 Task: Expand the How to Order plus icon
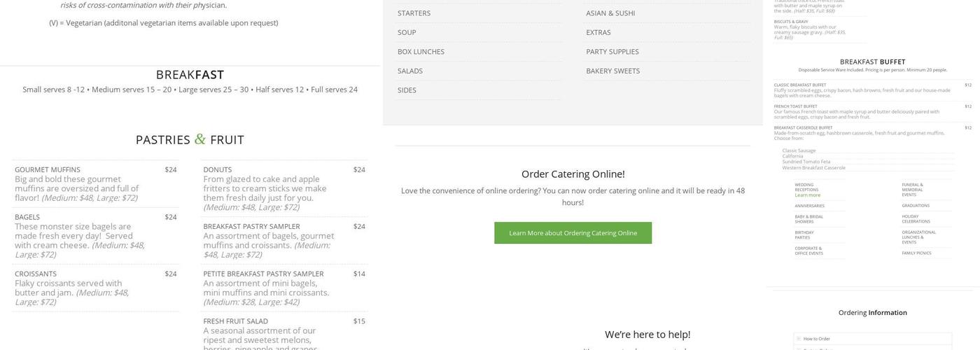tap(798, 339)
